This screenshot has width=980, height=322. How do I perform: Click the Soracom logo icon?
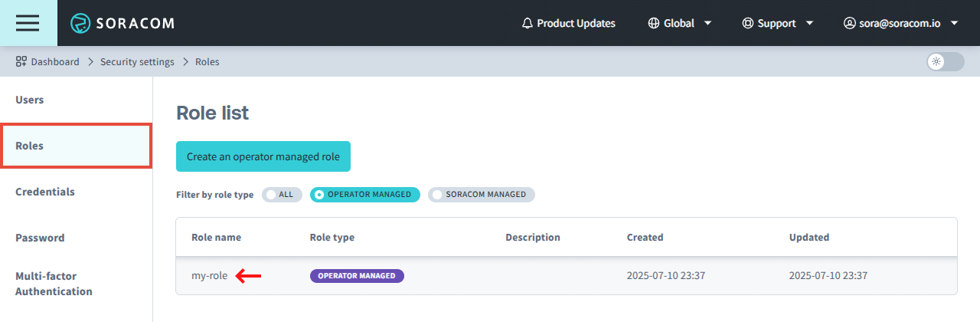tap(80, 23)
